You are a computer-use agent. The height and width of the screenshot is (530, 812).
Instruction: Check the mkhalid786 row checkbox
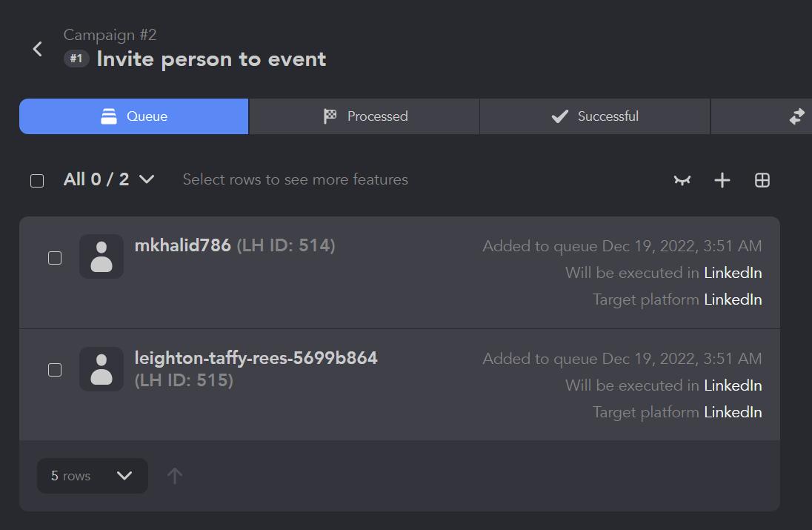pos(55,258)
